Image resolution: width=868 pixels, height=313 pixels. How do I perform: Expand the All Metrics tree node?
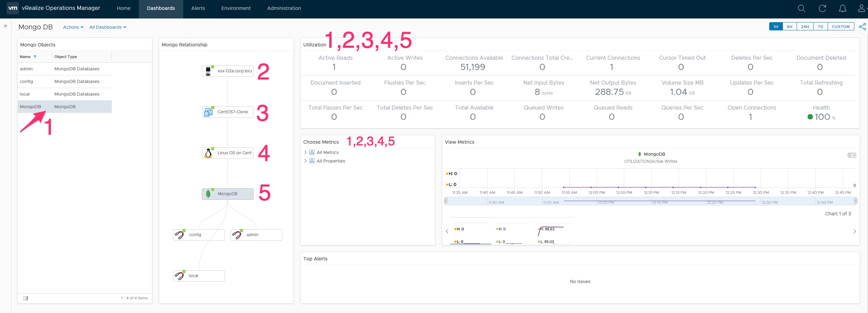click(305, 153)
